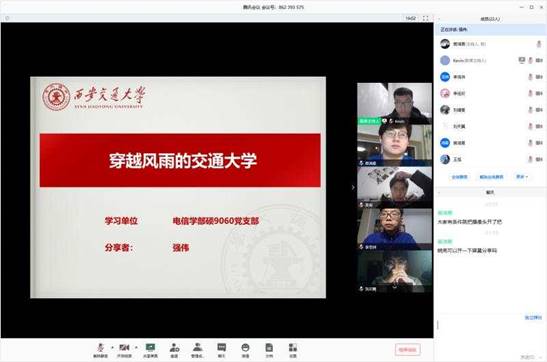The height and width of the screenshot is (362, 547).
Task: Click the red end meeting button
Action: (407, 349)
